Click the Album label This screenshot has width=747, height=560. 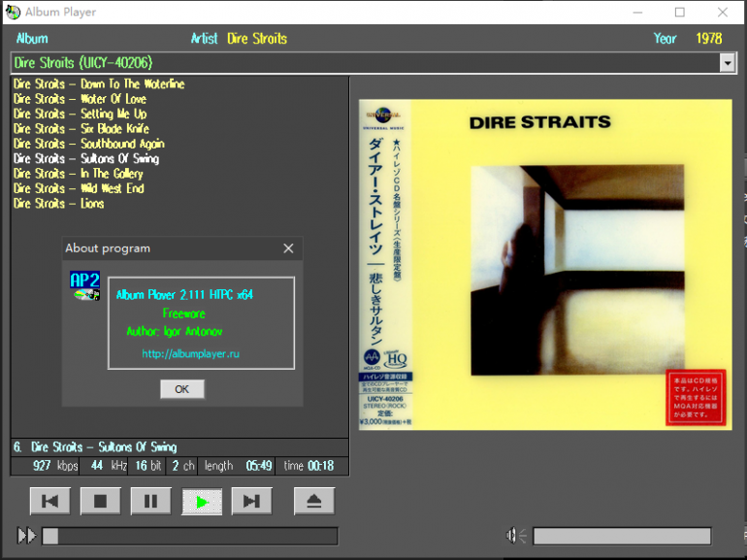click(32, 39)
